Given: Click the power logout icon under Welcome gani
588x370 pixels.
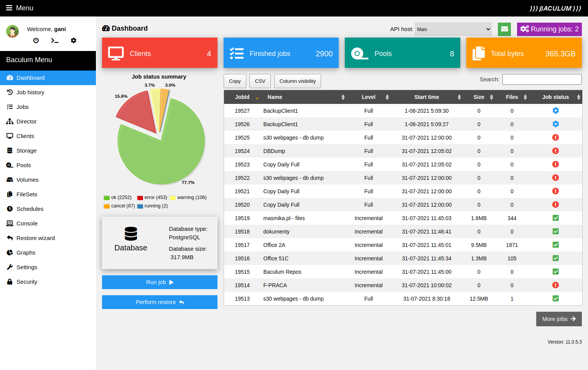Looking at the screenshot, I should pos(36,40).
